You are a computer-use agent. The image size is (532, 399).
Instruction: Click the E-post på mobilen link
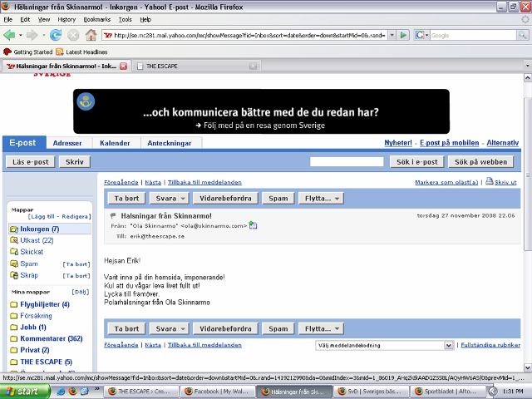449,143
